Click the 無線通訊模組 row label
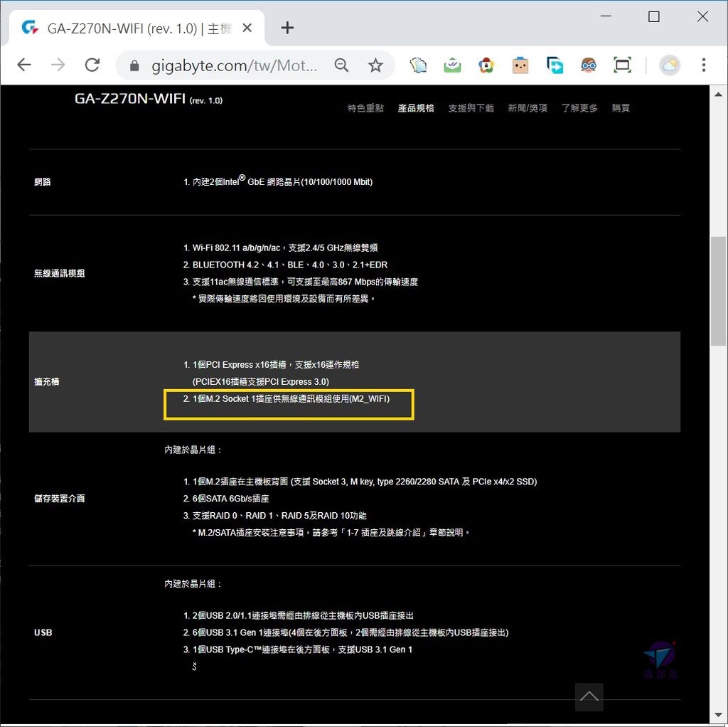This screenshot has width=728, height=727. (x=60, y=273)
